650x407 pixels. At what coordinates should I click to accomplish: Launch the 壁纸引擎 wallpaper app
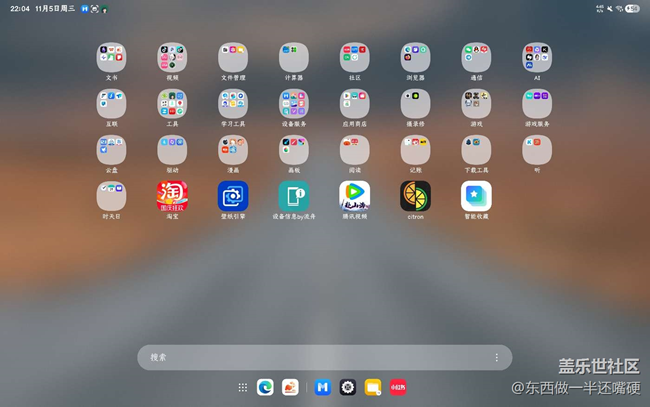point(233,196)
